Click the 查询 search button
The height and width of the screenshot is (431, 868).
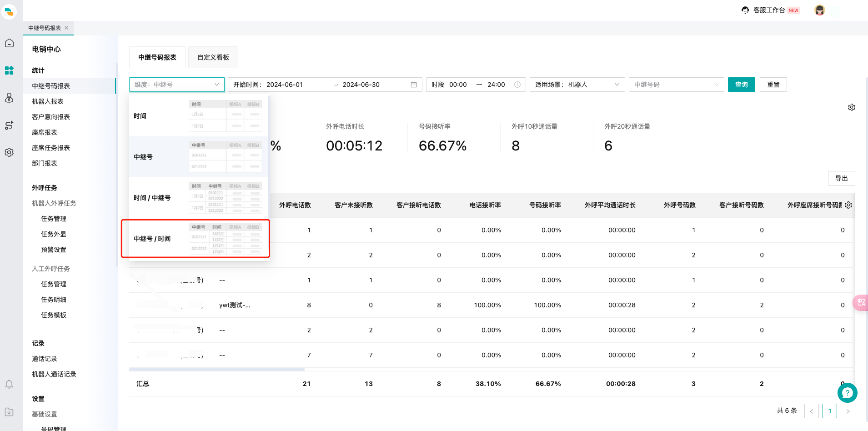[x=742, y=85]
